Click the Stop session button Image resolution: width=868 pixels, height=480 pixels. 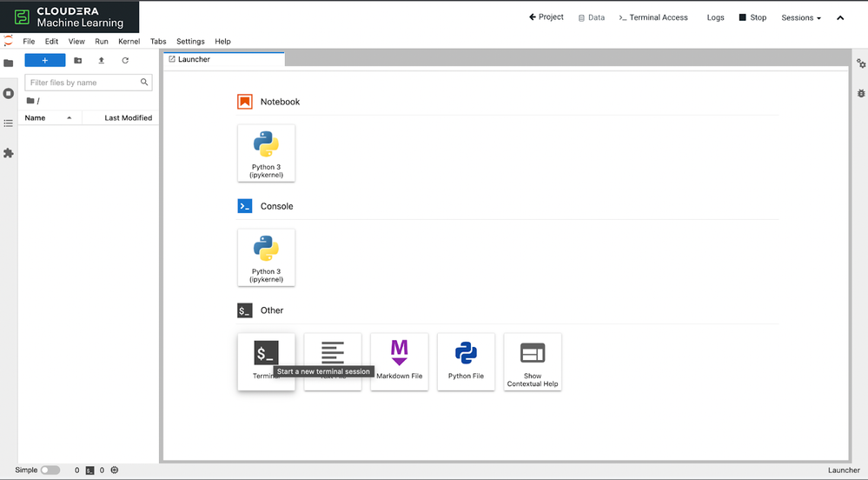[x=752, y=17]
